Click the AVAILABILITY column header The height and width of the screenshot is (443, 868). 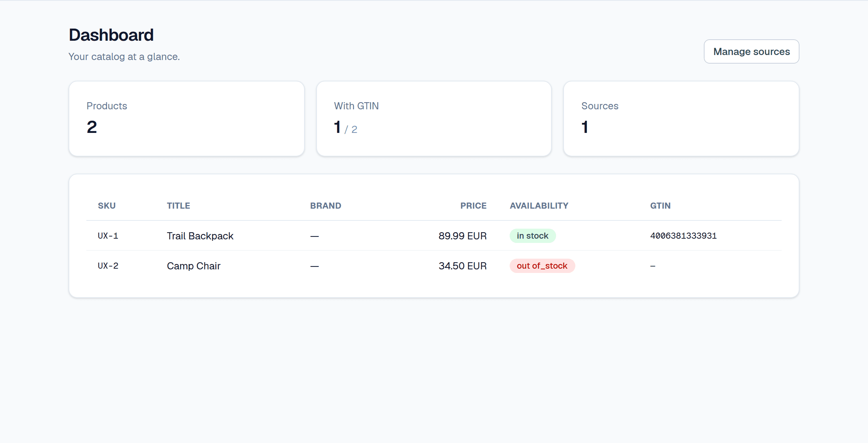[539, 206]
